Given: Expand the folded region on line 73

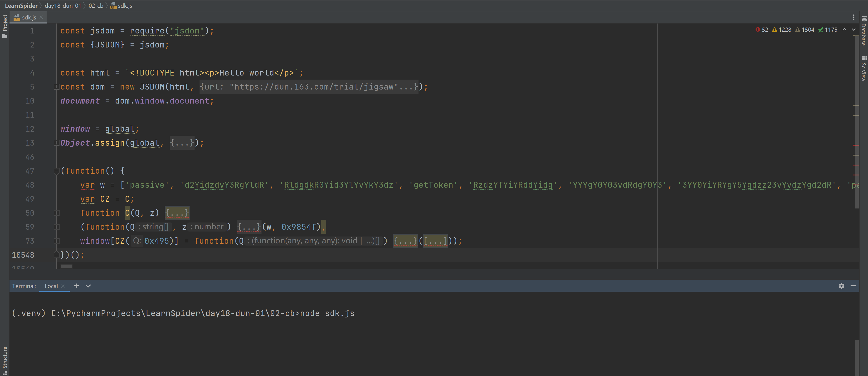Looking at the screenshot, I should (56, 241).
